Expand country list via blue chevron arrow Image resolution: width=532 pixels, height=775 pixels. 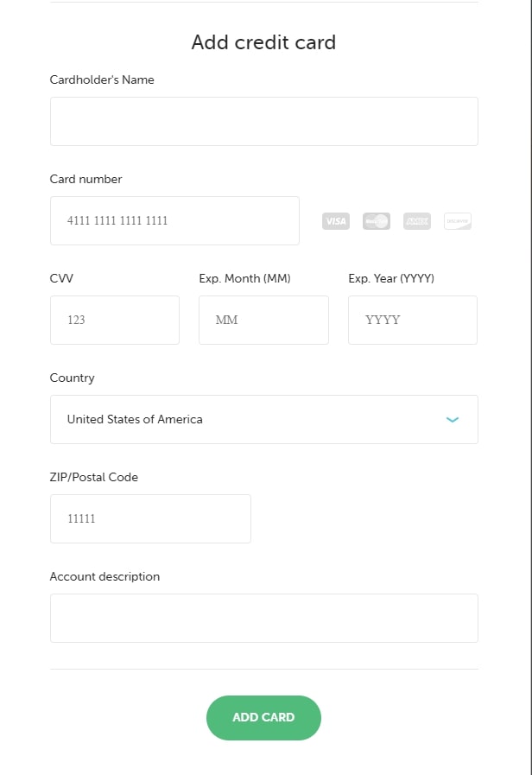[x=453, y=420]
